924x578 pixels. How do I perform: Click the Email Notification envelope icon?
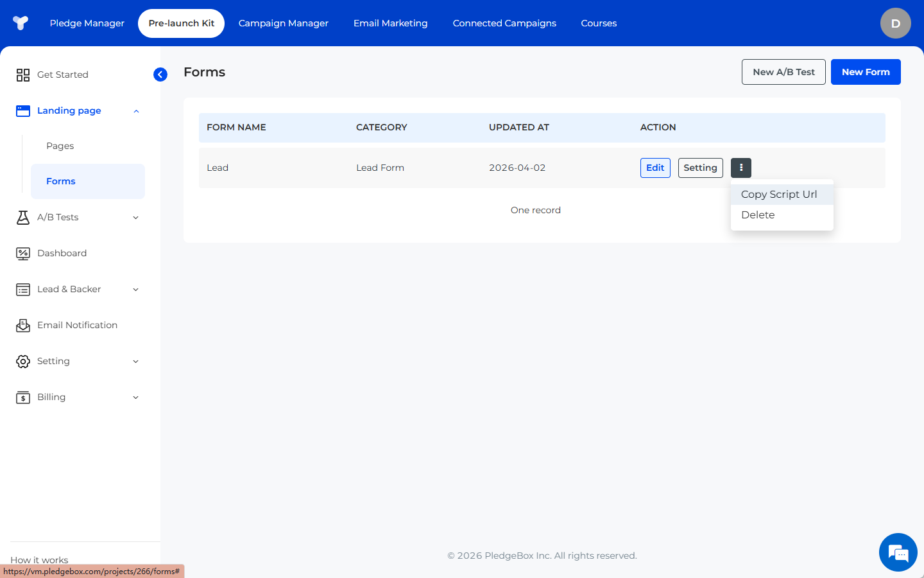coord(23,326)
